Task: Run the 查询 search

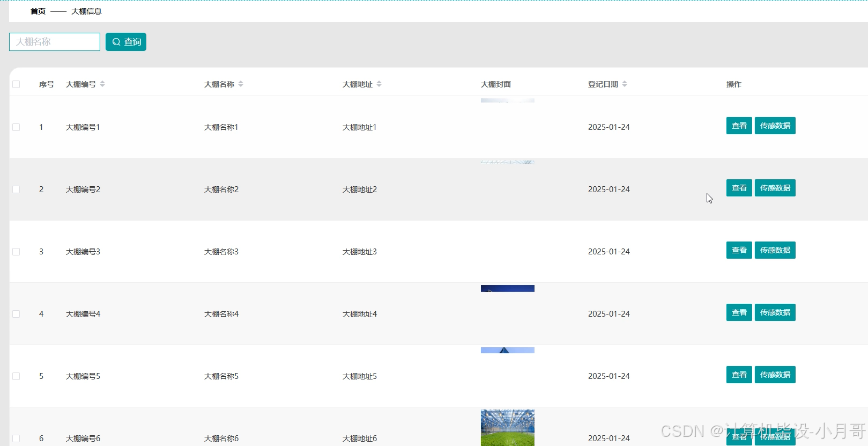Action: pyautogui.click(x=126, y=42)
